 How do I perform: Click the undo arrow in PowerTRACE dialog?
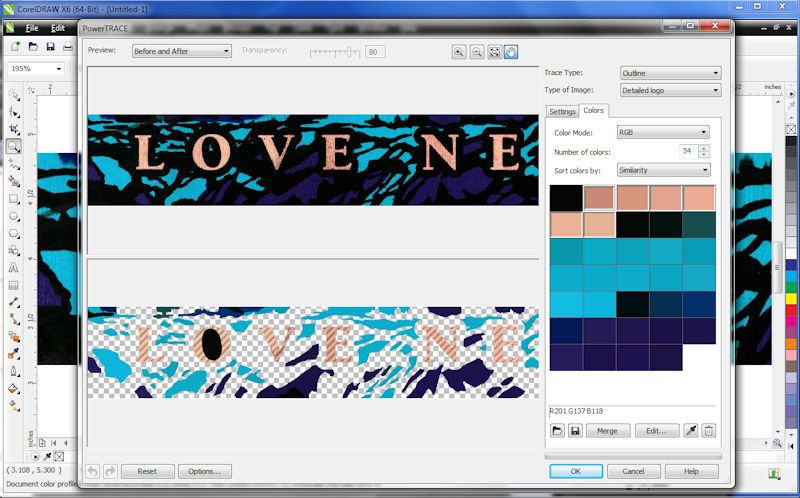pyautogui.click(x=93, y=471)
